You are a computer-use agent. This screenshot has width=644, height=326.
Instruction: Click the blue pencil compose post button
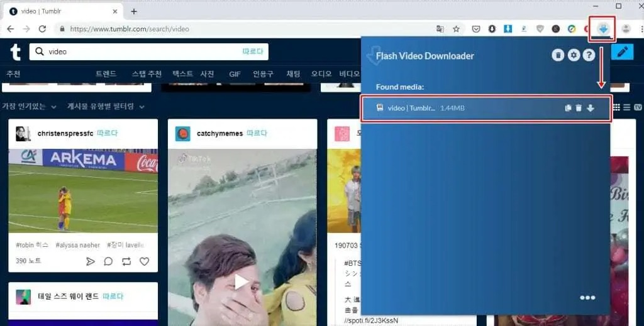(622, 52)
